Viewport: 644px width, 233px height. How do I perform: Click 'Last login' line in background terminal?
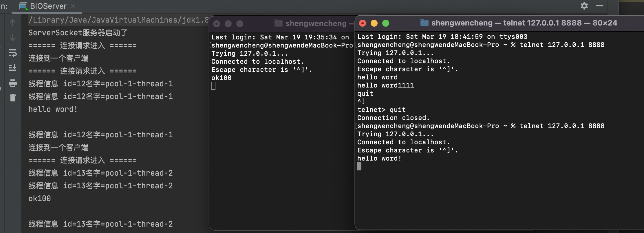[x=282, y=37]
